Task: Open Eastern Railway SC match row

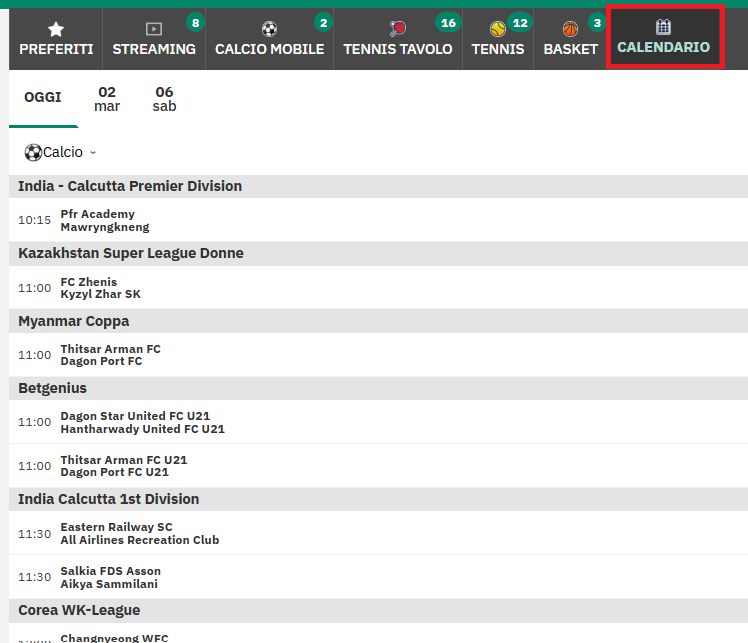Action: pyautogui.click(x=378, y=533)
